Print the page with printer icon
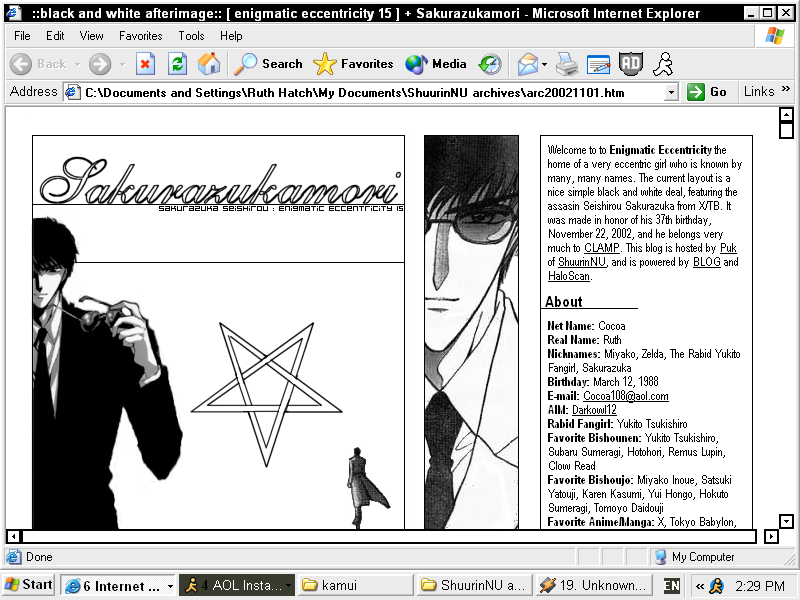 click(567, 64)
